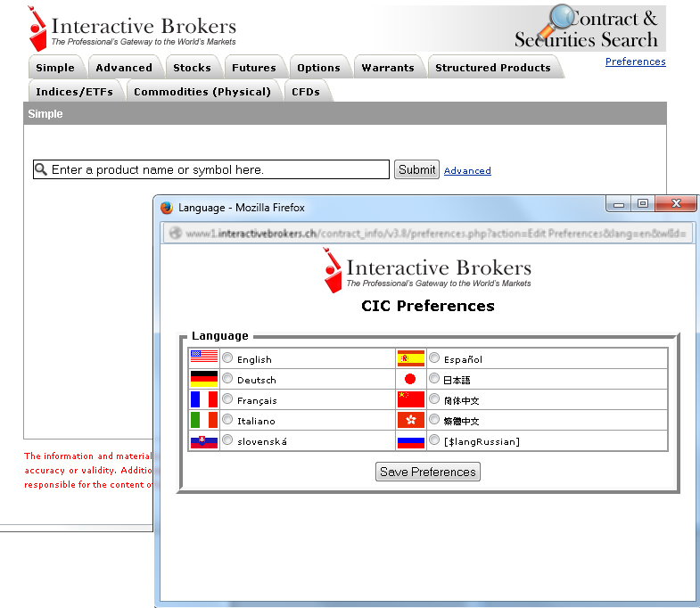This screenshot has width=700, height=608.
Task: Open the Commodities (Physical) tab
Action: 202,91
